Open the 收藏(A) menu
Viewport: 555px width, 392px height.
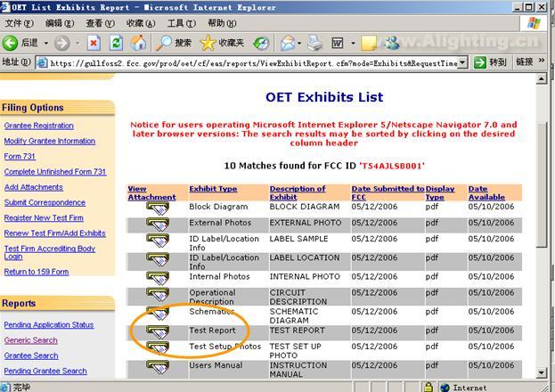tap(141, 23)
